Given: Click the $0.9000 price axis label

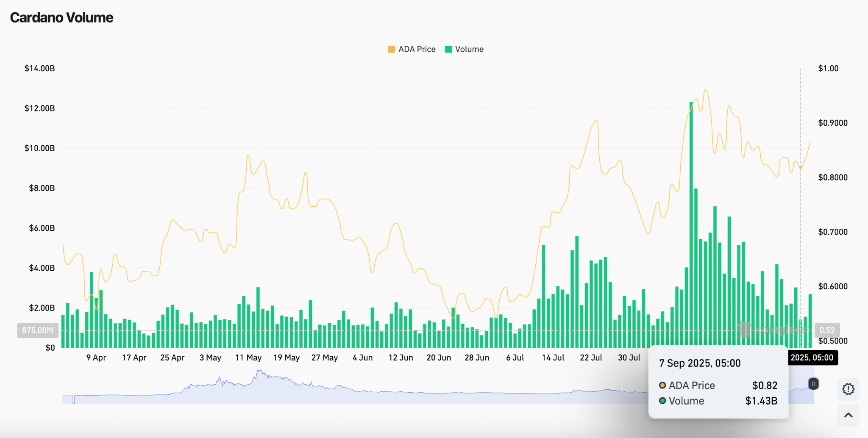Looking at the screenshot, I should click(x=833, y=123).
